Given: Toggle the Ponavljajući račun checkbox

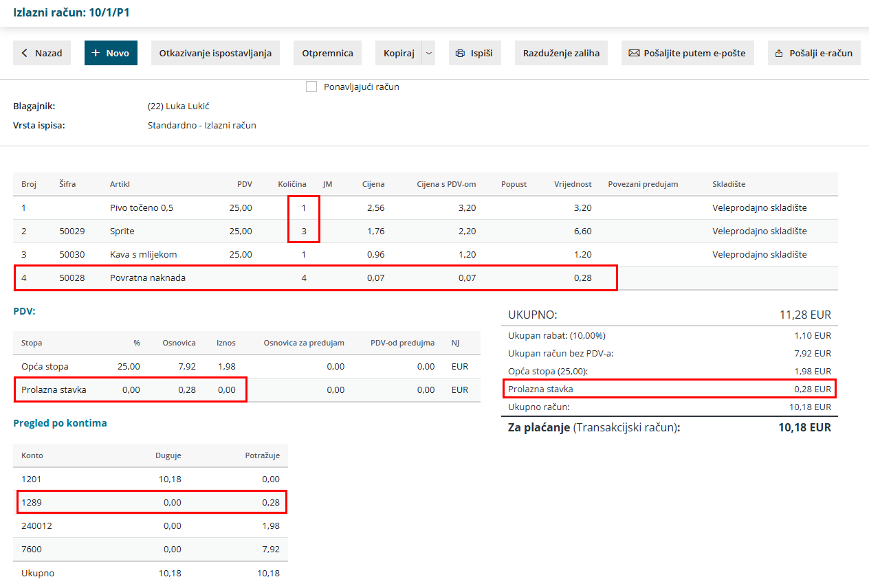Looking at the screenshot, I should (311, 87).
